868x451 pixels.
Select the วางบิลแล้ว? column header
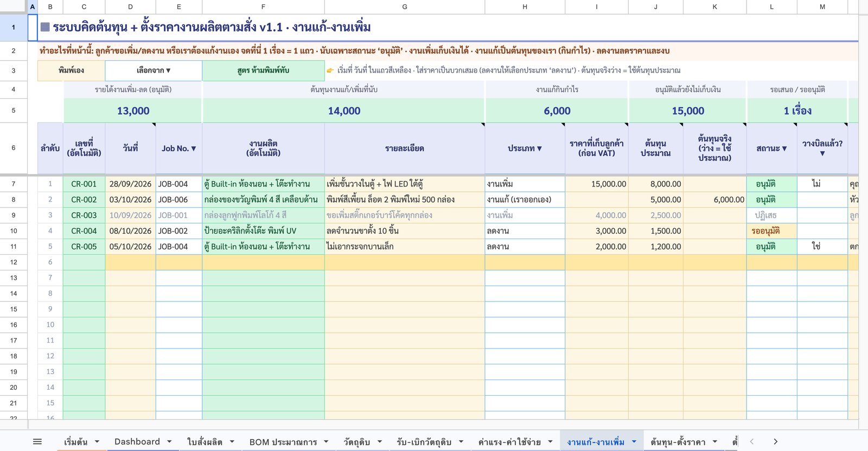[x=822, y=148]
